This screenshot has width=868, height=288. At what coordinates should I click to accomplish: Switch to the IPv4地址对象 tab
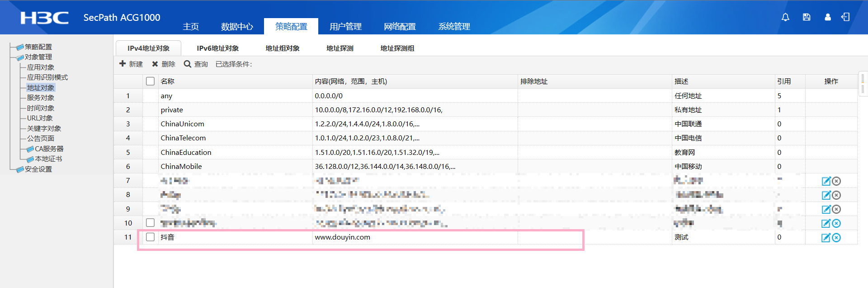[149, 48]
